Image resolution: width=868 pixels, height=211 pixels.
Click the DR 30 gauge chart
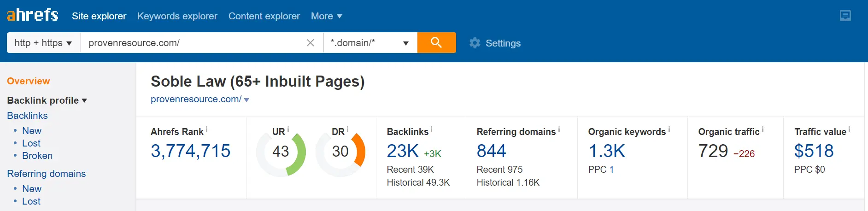pos(340,151)
